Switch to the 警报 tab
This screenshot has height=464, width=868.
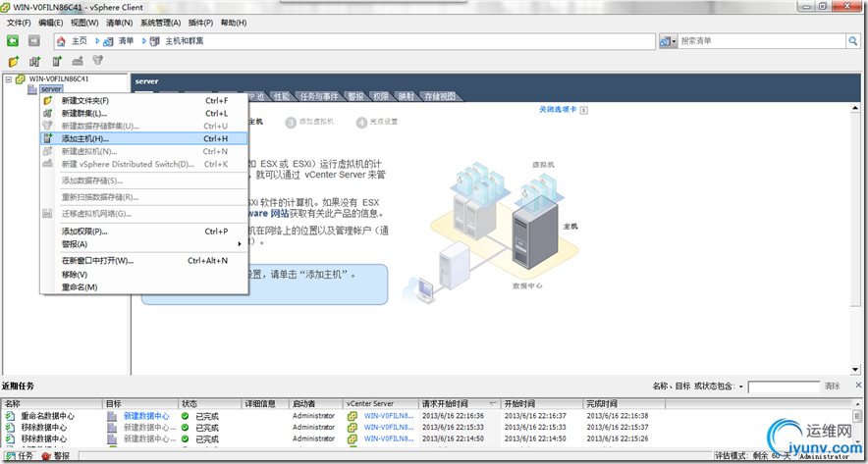pos(355,96)
